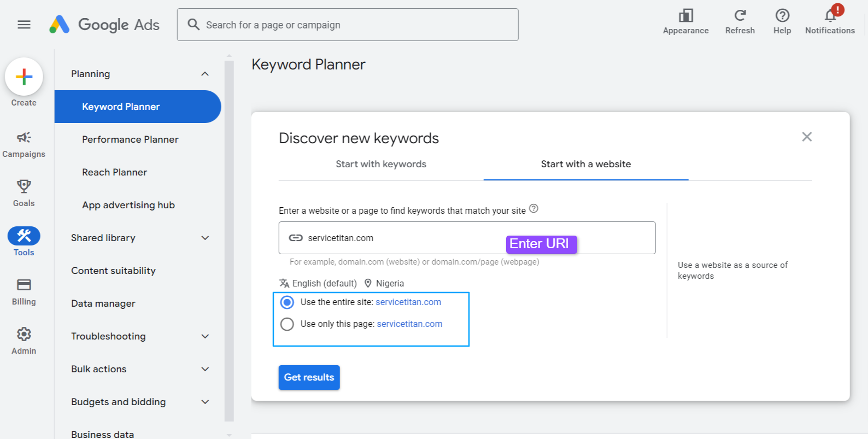Click the Appearance icon
Screen dimensions: 868x439
click(685, 16)
